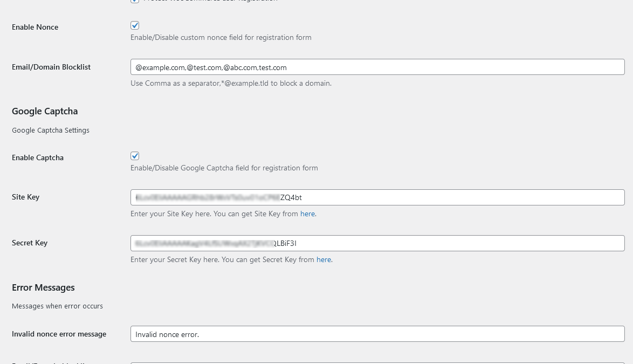The width and height of the screenshot is (633, 364).
Task: Follow the 'here' link for Secret Key
Action: (x=324, y=259)
